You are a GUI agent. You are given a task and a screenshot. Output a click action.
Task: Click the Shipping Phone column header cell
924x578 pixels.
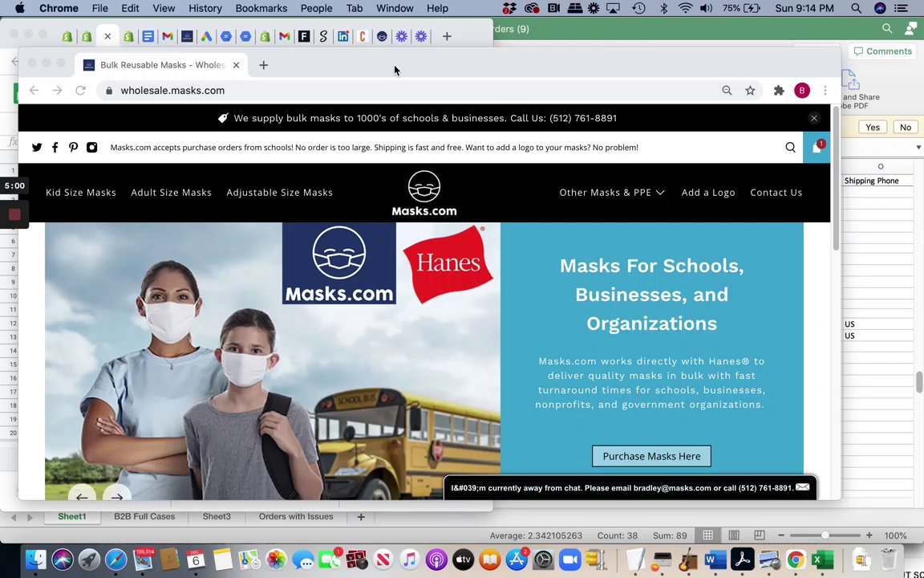[878, 181]
